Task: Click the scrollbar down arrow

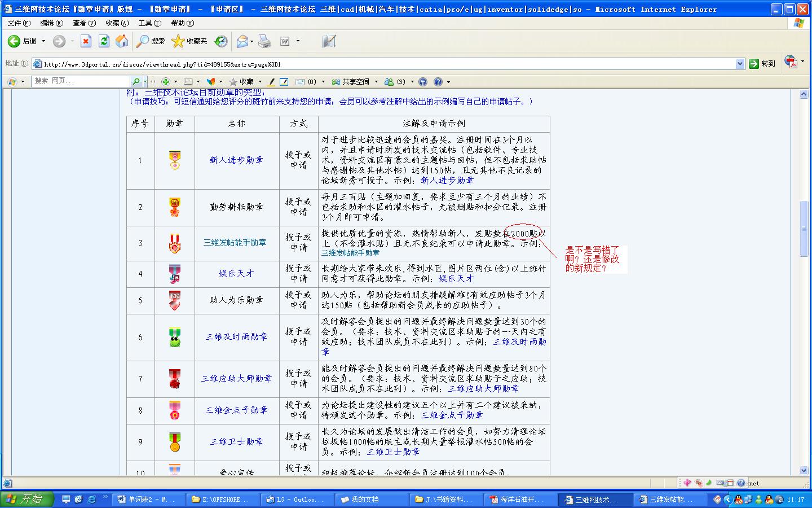Action: (804, 471)
